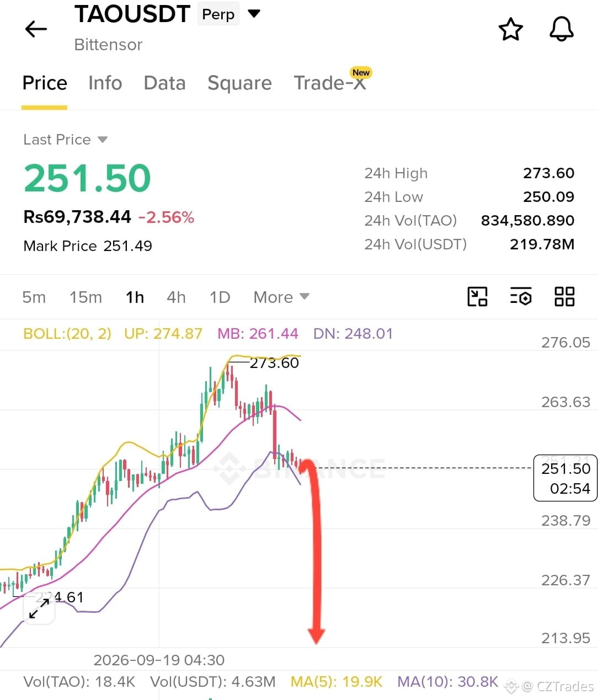The height and width of the screenshot is (700, 598).
Task: Open the grid layout icon
Action: point(564,297)
